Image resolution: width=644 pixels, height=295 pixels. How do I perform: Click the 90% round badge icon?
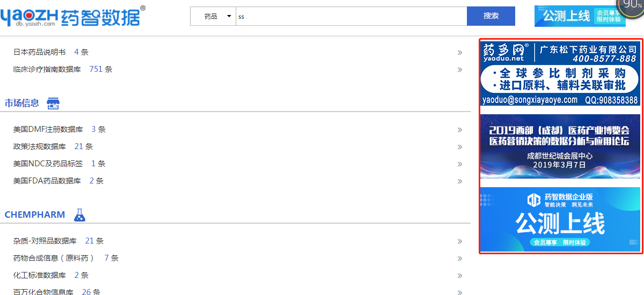coord(632,6)
